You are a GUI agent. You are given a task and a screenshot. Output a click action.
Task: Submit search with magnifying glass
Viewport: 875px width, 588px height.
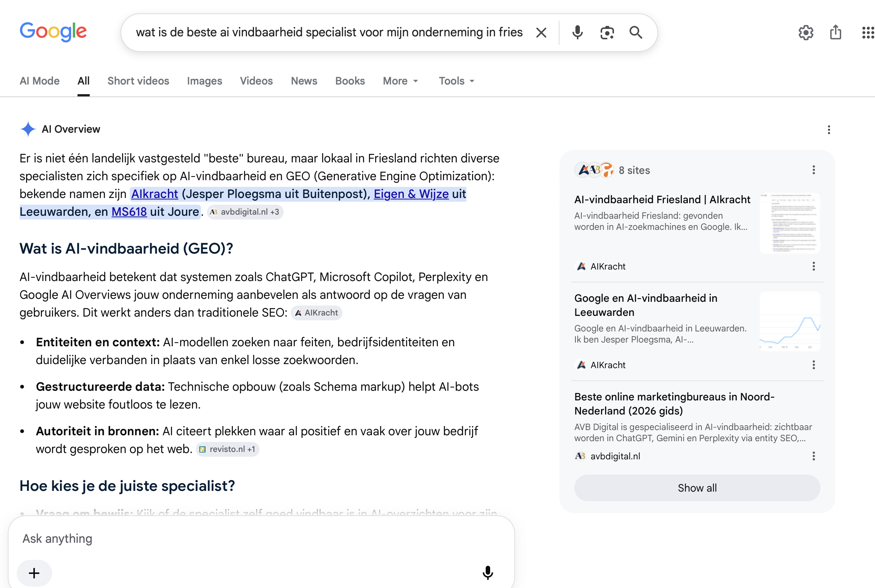(636, 33)
